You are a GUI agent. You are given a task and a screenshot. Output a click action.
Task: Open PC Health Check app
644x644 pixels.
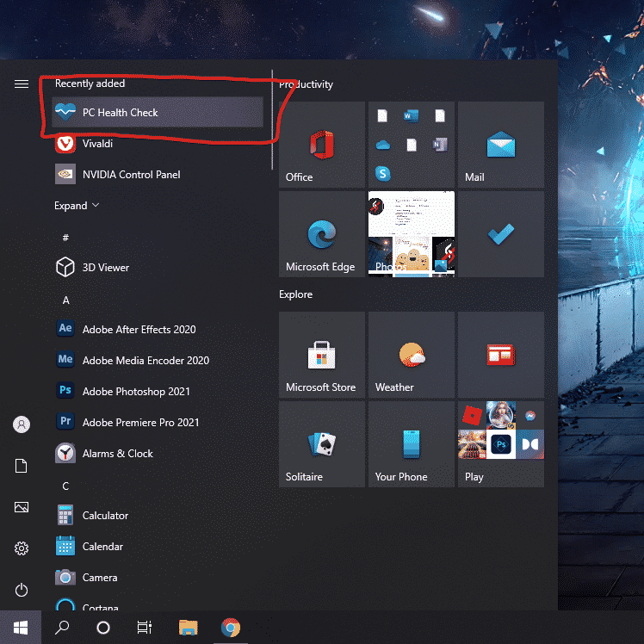pyautogui.click(x=158, y=112)
